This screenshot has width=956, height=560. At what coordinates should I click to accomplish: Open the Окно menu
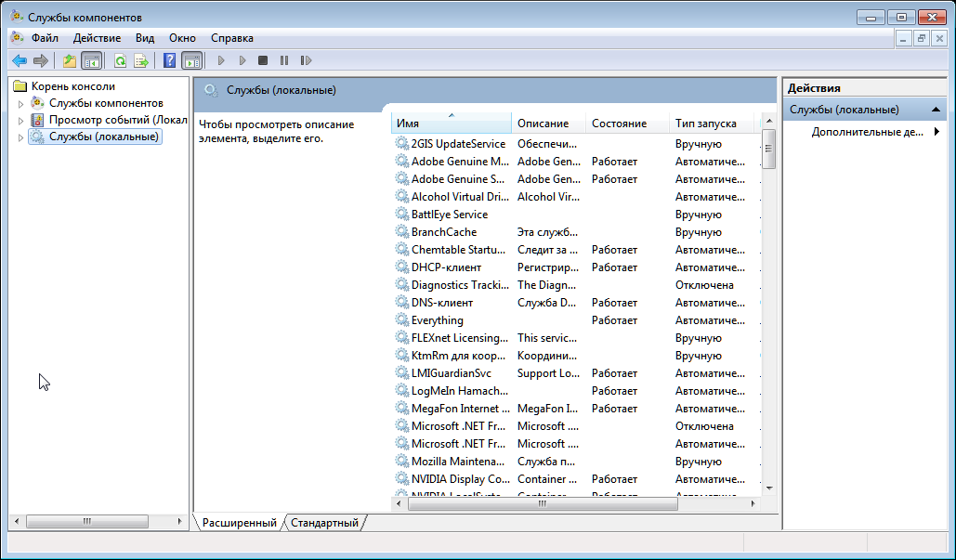pos(182,38)
